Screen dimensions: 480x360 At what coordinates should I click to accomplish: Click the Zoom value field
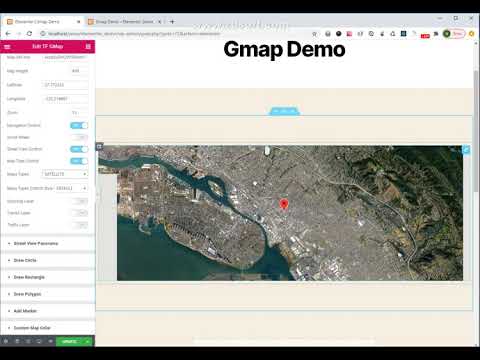[x=79, y=113]
